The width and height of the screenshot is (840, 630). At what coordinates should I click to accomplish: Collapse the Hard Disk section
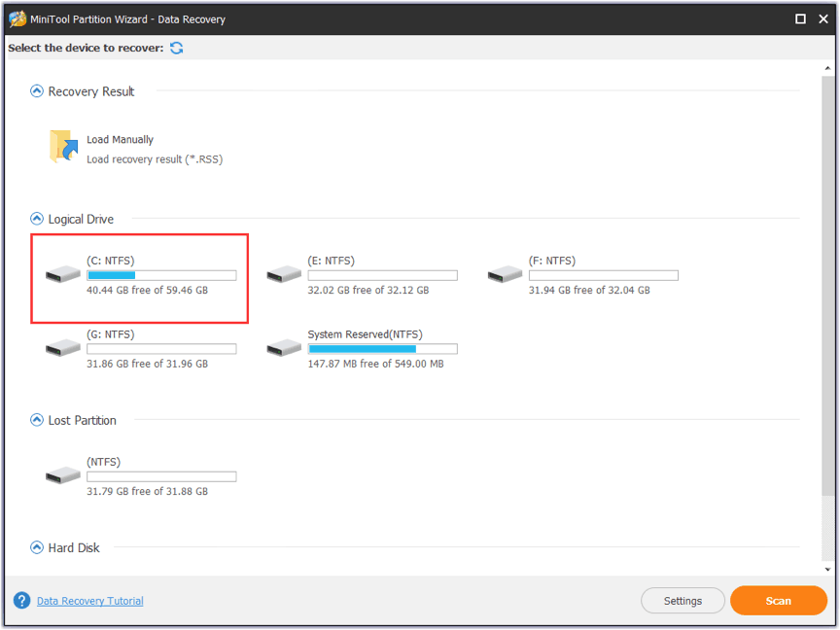pos(37,548)
